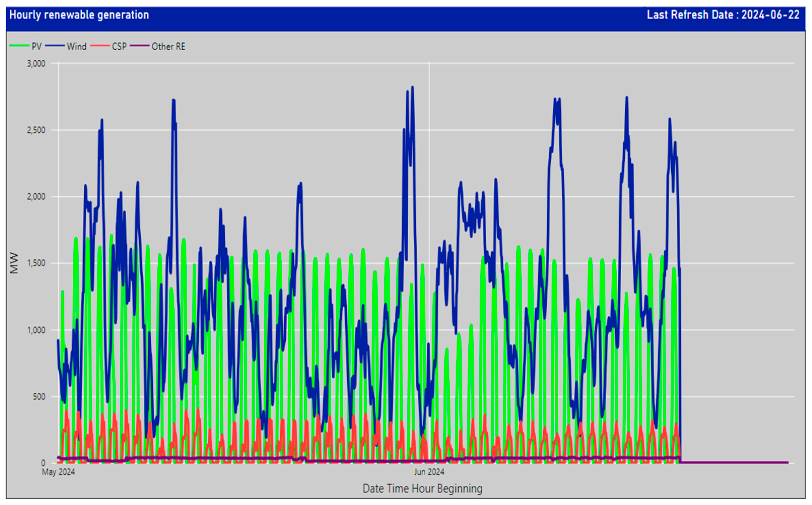Screen dimensions: 812x505
Task: Click the Hourly renewable generation title
Action: pyautogui.click(x=79, y=15)
